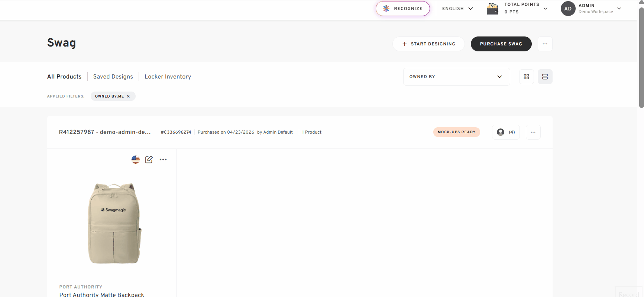Click the Swag page heading
This screenshot has height=297, width=644.
(61, 43)
